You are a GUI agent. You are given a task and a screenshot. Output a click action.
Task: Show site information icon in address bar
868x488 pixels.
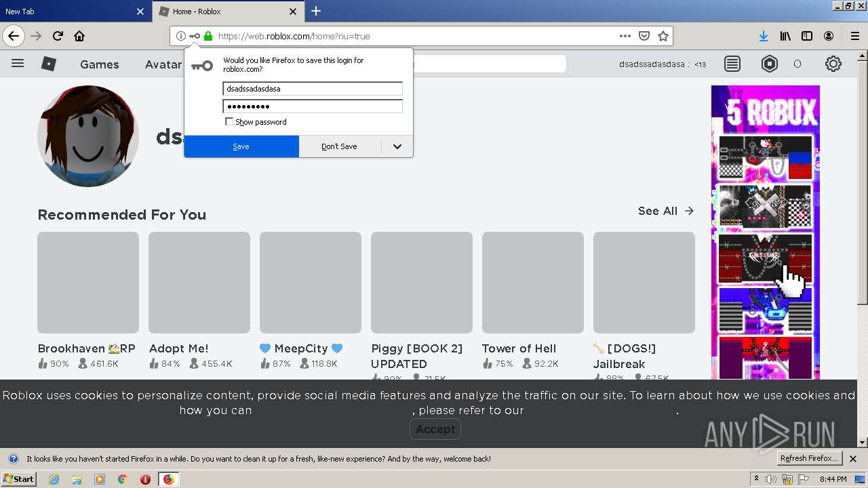(x=180, y=36)
